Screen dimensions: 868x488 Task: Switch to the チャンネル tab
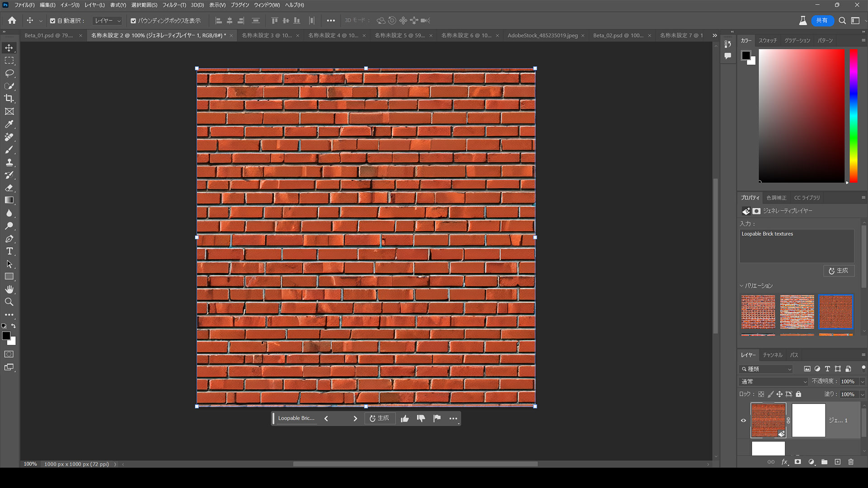coord(773,355)
